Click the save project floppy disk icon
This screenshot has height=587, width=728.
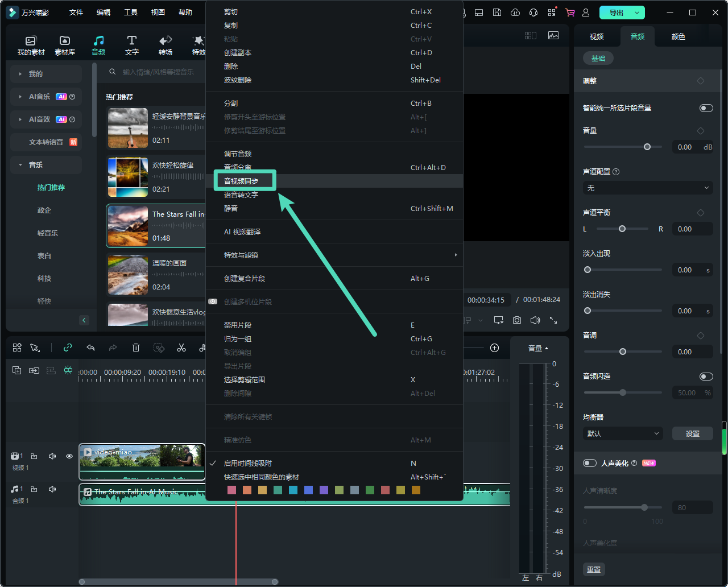coord(497,13)
